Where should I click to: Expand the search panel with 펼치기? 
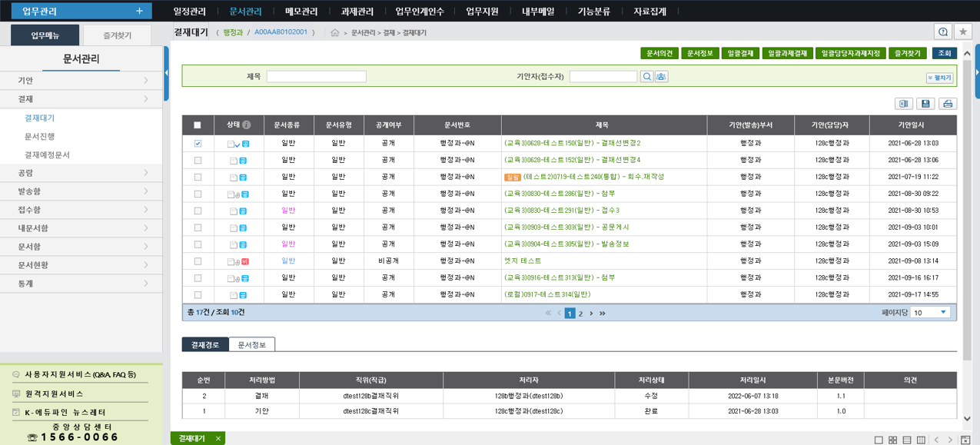pyautogui.click(x=939, y=78)
